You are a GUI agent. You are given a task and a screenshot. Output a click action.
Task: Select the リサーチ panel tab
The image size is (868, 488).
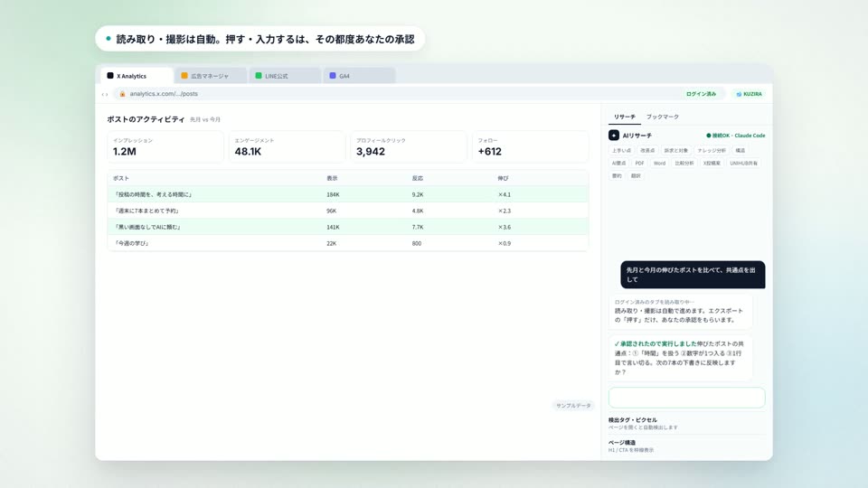pos(625,117)
